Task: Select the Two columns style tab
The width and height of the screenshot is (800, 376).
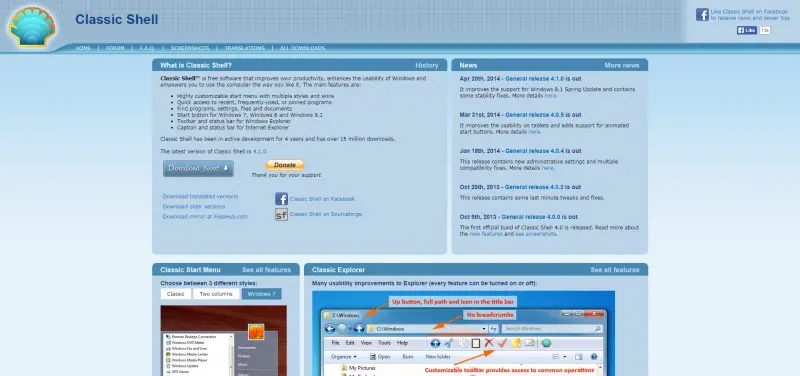Action: coord(216,294)
